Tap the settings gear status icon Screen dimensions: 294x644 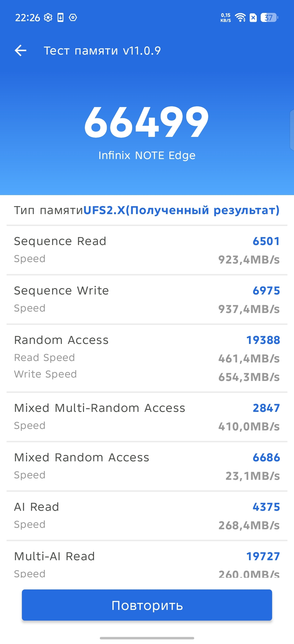coord(48,18)
